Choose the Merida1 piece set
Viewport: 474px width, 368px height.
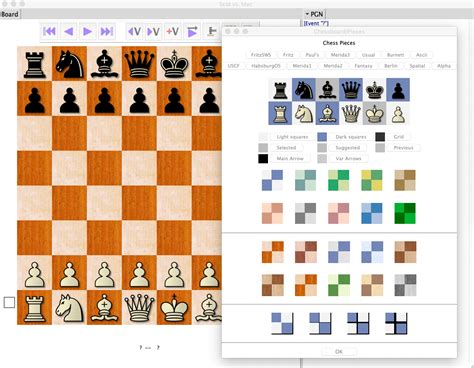302,66
